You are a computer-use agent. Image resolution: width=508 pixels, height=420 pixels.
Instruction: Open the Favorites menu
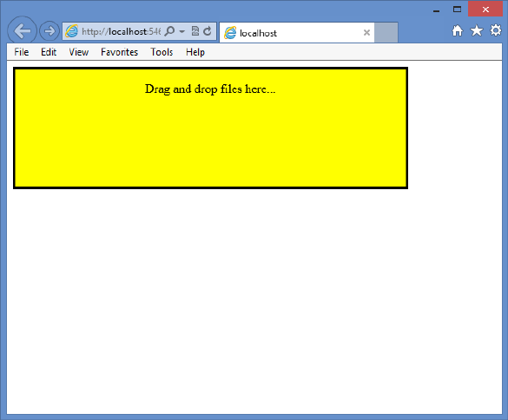pos(119,52)
